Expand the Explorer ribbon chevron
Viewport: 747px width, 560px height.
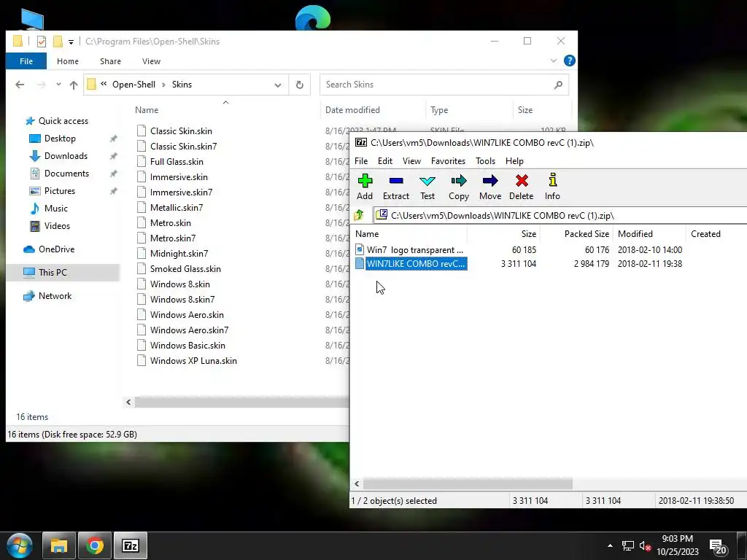coord(554,61)
